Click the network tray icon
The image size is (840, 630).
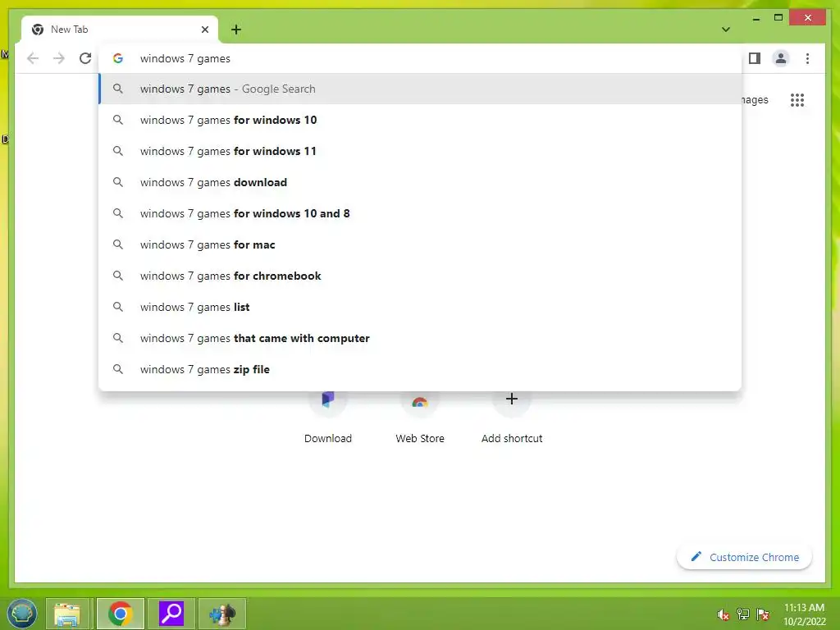point(743,614)
